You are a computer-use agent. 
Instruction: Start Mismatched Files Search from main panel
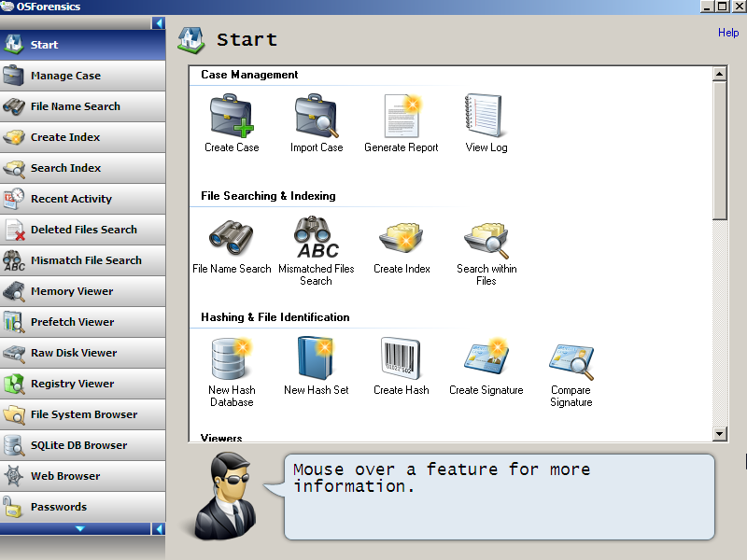317,238
